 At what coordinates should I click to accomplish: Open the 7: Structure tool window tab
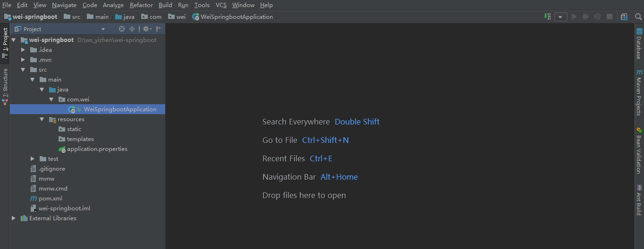5,86
